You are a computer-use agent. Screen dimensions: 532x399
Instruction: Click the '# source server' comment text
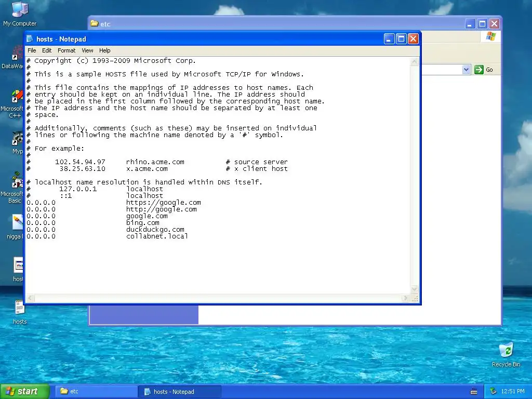tap(257, 162)
